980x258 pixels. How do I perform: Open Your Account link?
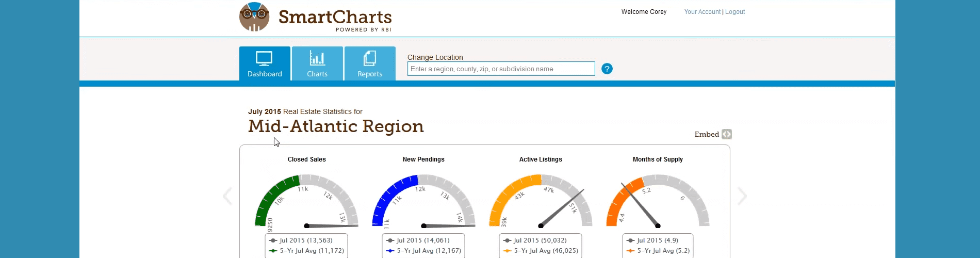702,11
